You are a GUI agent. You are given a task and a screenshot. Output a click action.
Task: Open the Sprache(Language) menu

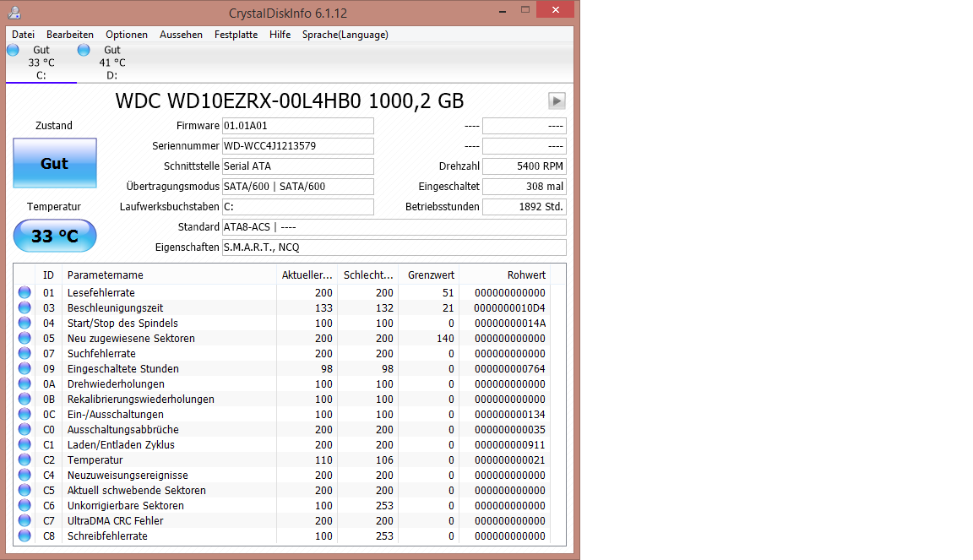345,35
